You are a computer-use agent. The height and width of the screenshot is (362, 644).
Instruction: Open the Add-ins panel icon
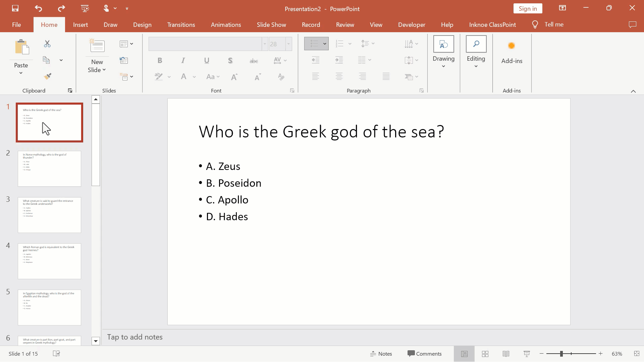(x=512, y=46)
